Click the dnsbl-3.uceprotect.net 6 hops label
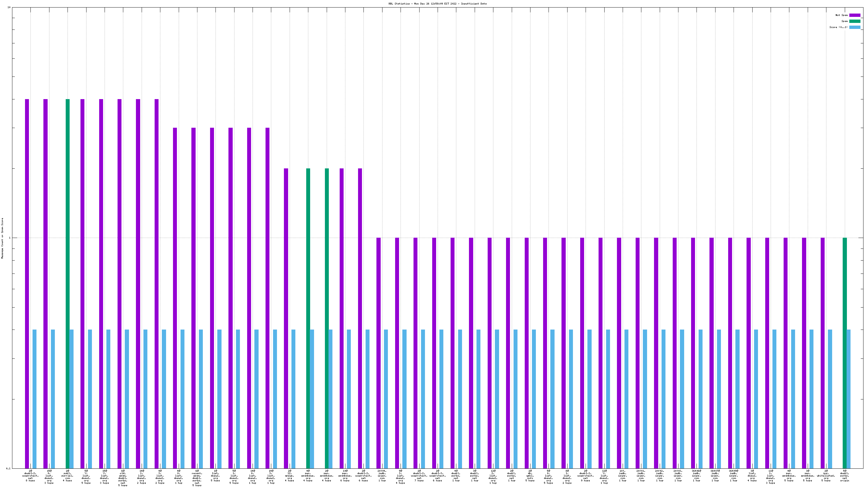Screen dimensions: 868x488 point(437,476)
